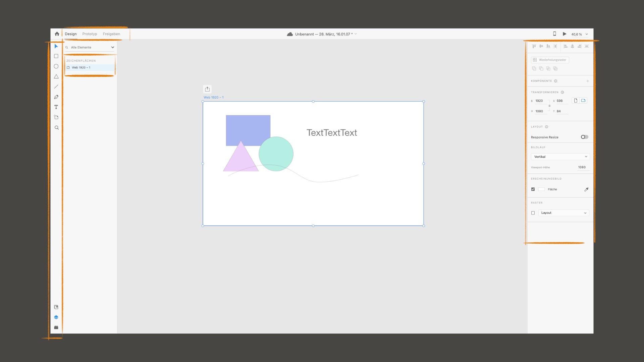Click the Wiederholungsraster button
Viewport: 644px width, 362px height.
pyautogui.click(x=550, y=60)
